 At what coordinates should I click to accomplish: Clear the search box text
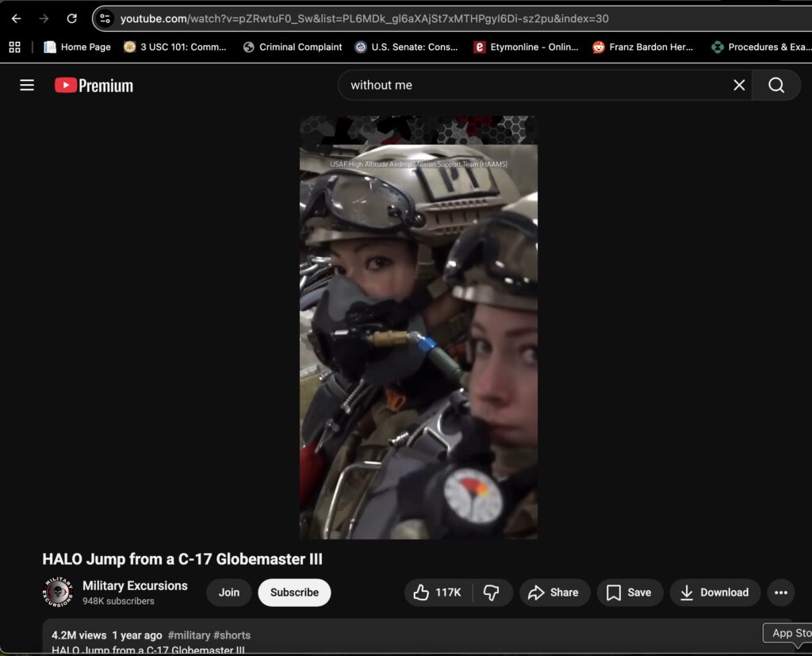[x=738, y=85]
